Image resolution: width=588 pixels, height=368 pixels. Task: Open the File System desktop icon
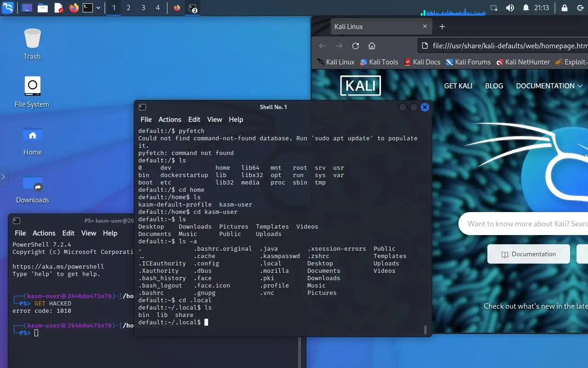(x=32, y=92)
